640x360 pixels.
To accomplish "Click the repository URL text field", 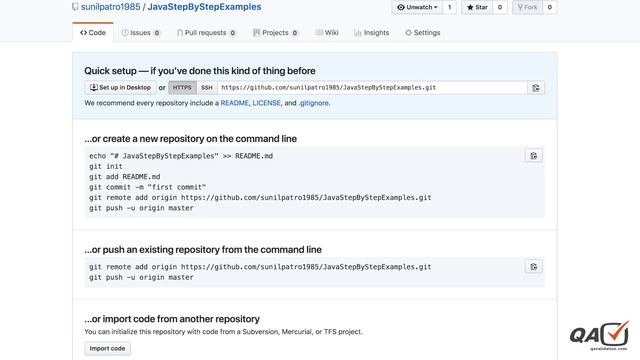I will [372, 88].
